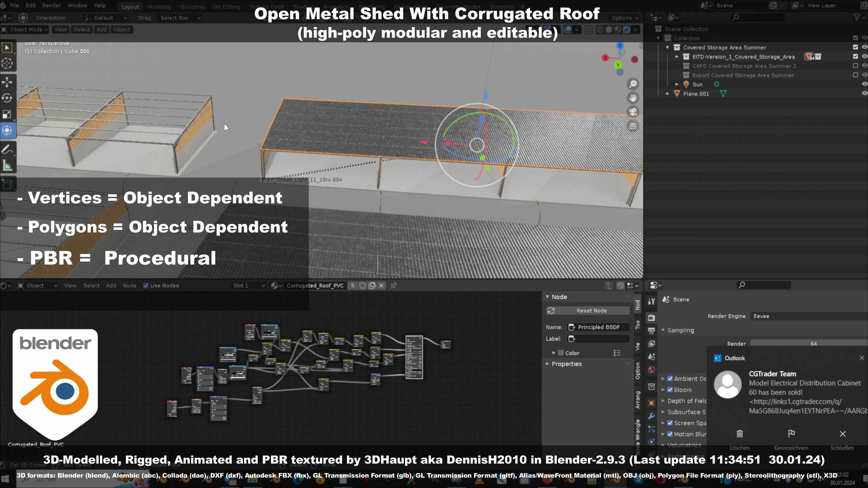Click the Outlook notification delete trash icon

point(740,434)
